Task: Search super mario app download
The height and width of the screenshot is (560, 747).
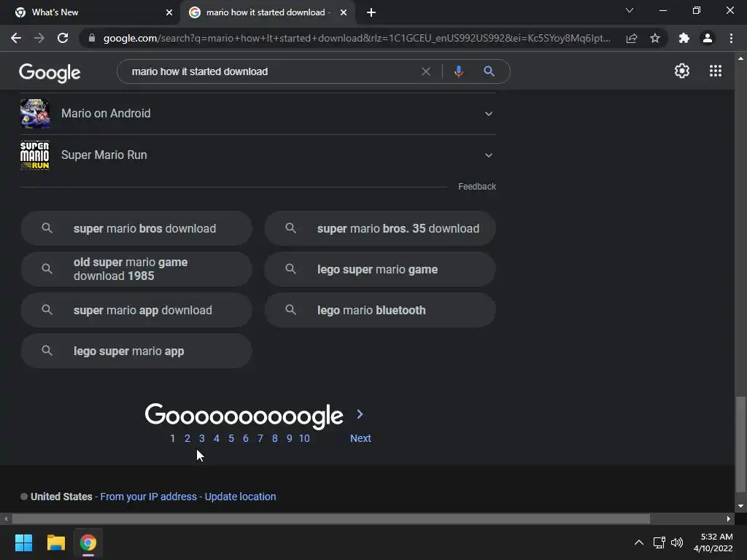Action: (x=136, y=310)
